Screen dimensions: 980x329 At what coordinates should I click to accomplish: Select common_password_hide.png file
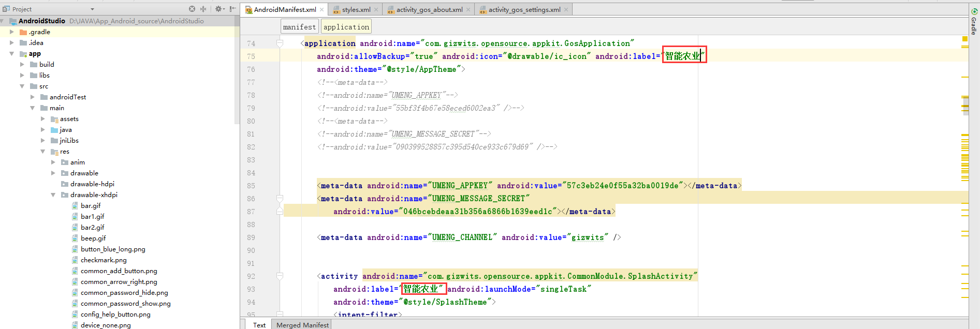[124, 293]
